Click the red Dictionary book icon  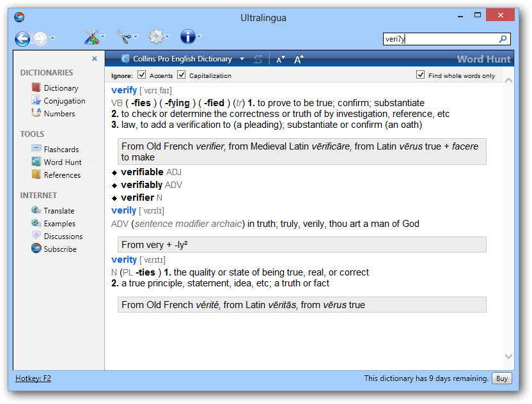click(x=36, y=88)
